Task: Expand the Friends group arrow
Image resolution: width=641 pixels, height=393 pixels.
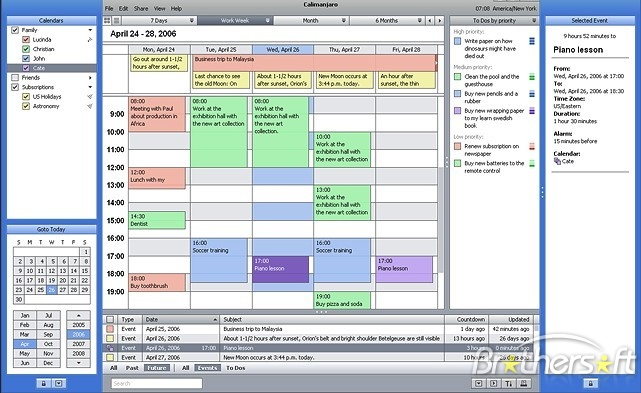Action: [x=90, y=77]
